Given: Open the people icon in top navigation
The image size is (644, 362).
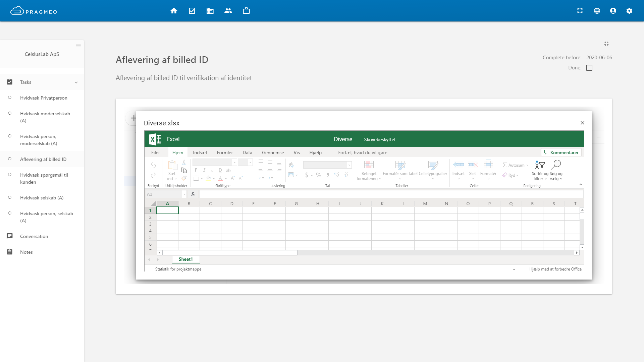Looking at the screenshot, I should tap(228, 11).
